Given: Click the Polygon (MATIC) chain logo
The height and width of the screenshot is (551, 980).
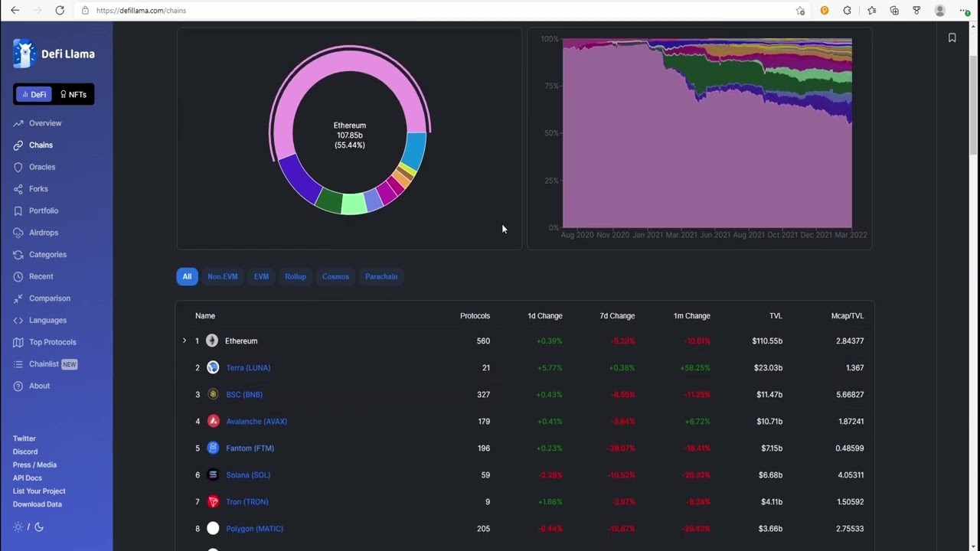Looking at the screenshot, I should (x=213, y=528).
